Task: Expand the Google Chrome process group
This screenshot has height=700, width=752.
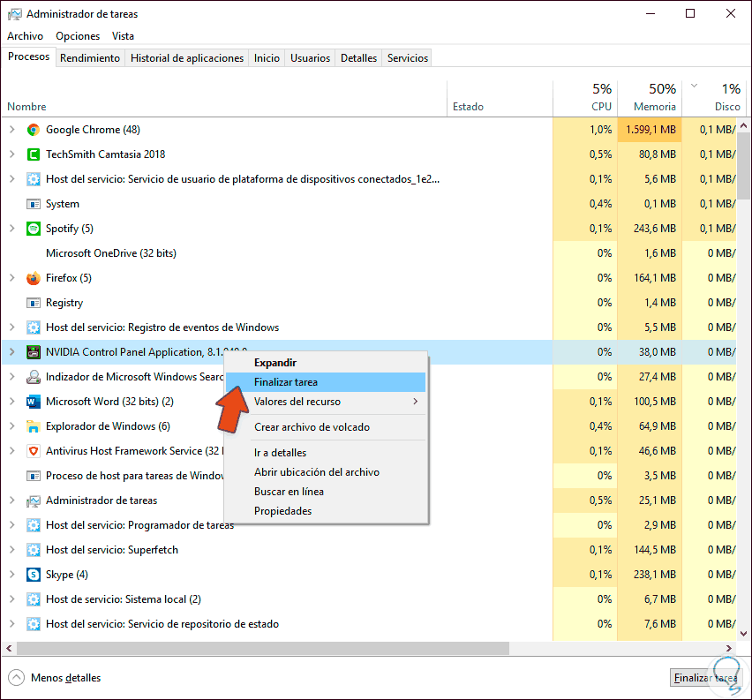Action: pos(12,130)
